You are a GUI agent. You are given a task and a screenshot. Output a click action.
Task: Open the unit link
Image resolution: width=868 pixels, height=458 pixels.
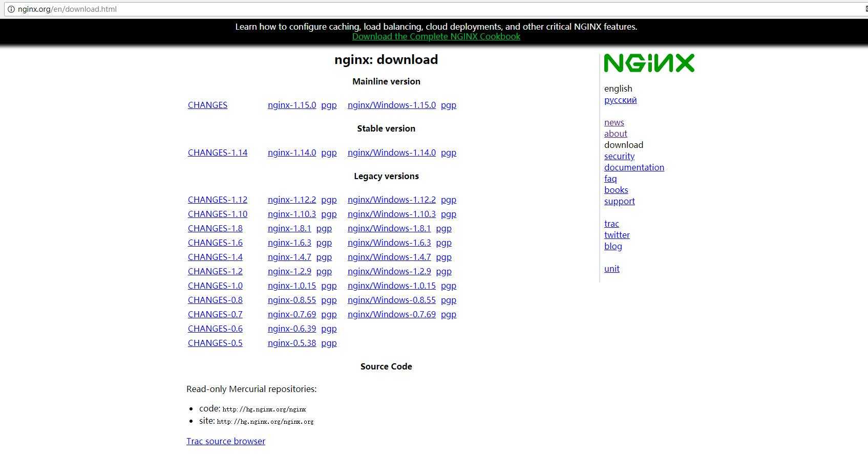point(612,269)
